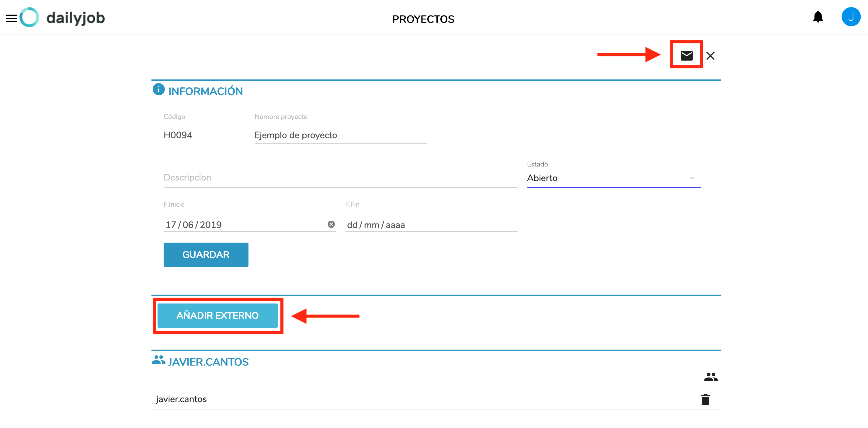Select the F.Fin date field
This screenshot has width=868, height=428.
pos(431,225)
